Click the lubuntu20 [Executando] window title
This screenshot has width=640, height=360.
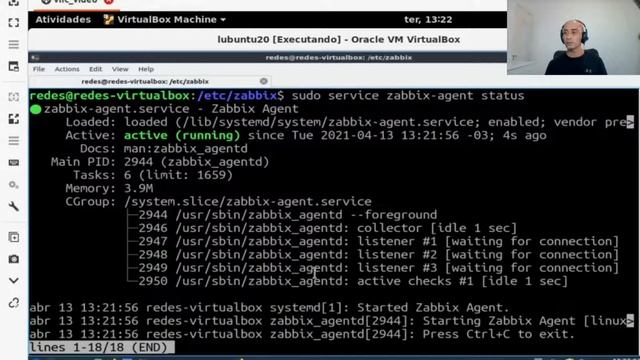coord(338,40)
